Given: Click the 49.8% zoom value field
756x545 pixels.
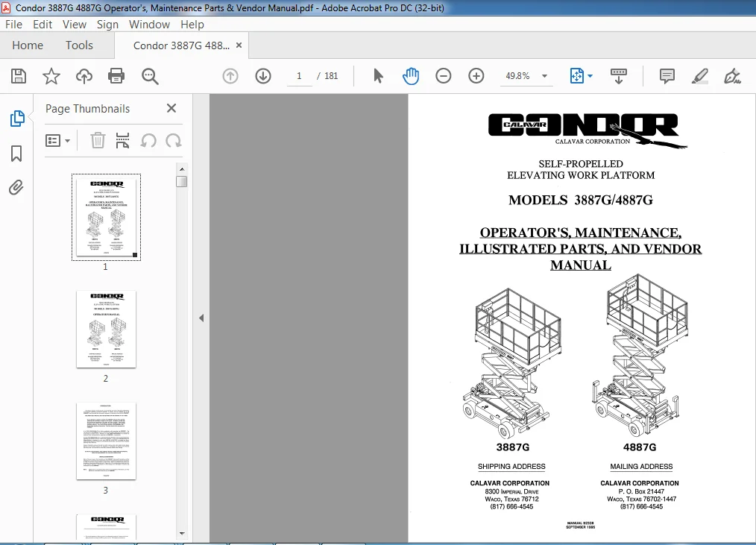Looking at the screenshot, I should [517, 76].
